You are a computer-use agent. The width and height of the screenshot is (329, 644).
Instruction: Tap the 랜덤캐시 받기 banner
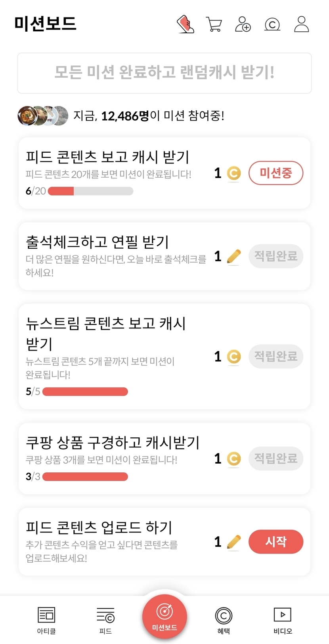point(164,73)
